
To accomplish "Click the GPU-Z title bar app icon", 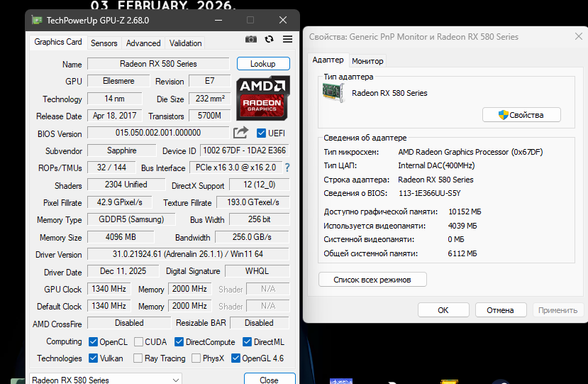I will (36, 21).
